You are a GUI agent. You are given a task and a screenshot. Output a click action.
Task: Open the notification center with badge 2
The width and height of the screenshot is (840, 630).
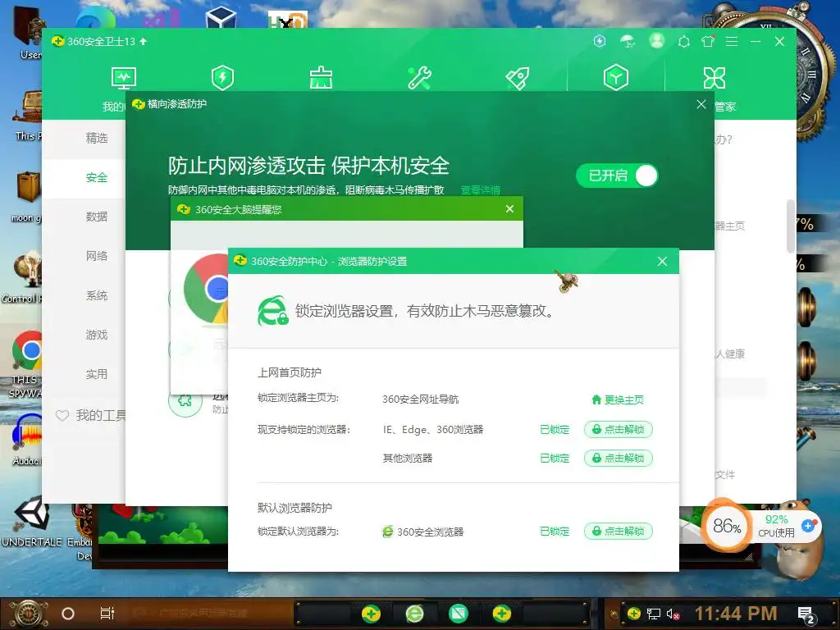(806, 615)
